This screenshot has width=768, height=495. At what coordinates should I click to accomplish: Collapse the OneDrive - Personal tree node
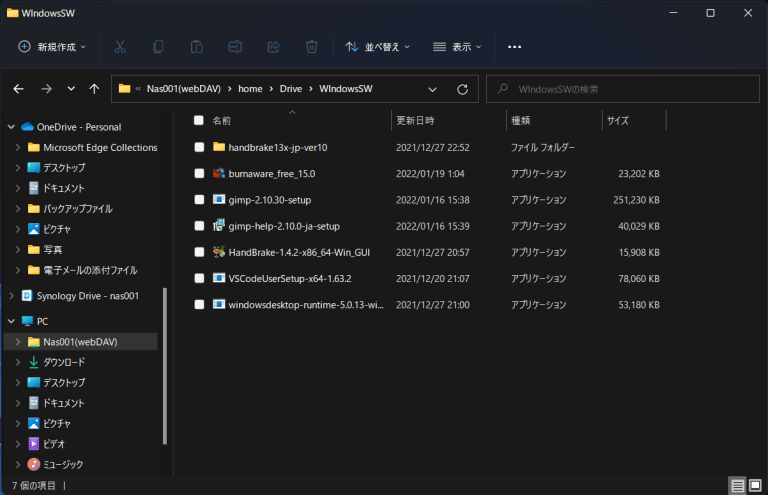[x=11, y=127]
